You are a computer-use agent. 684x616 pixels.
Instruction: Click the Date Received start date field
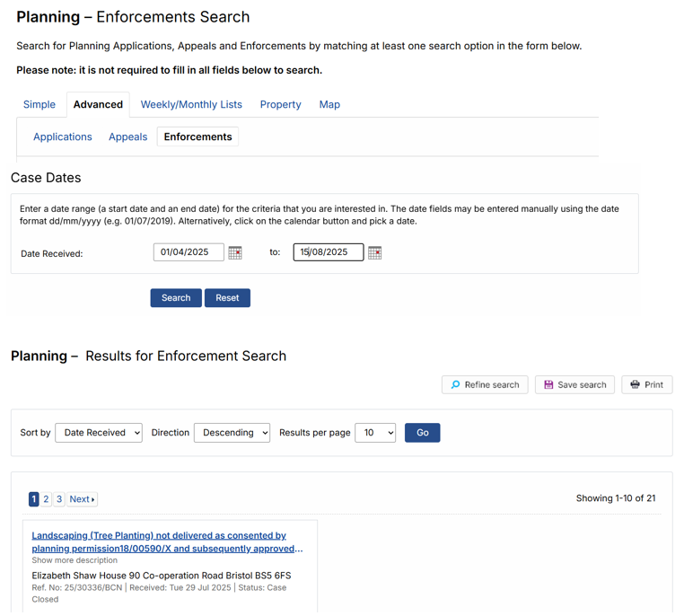[189, 252]
